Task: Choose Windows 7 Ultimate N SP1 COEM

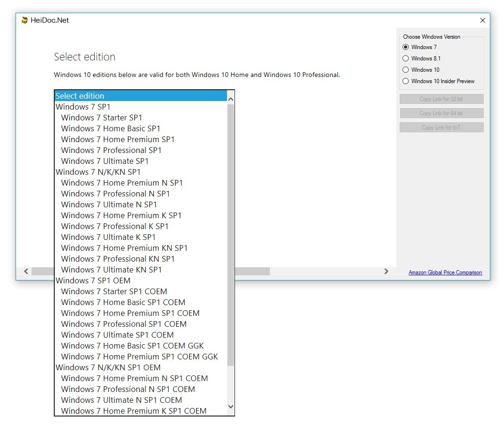Action: point(141,400)
